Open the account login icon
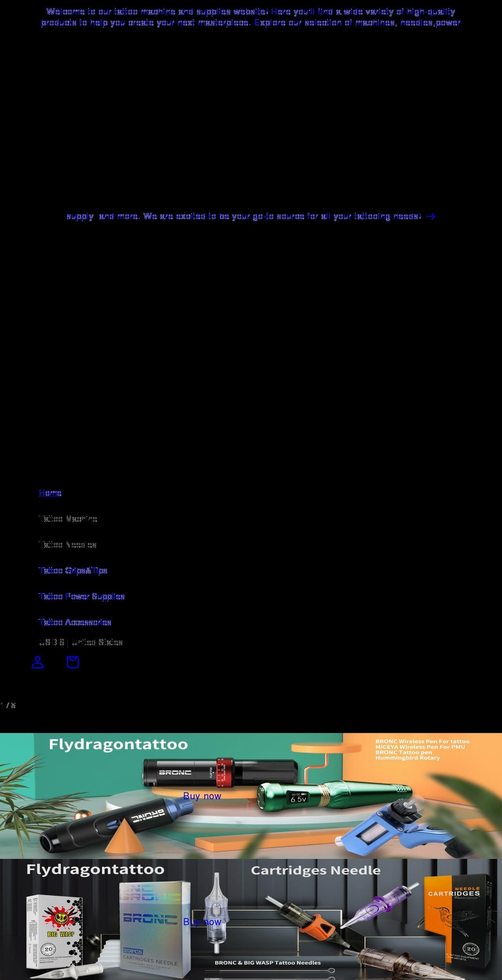This screenshot has height=980, width=502. [38, 662]
